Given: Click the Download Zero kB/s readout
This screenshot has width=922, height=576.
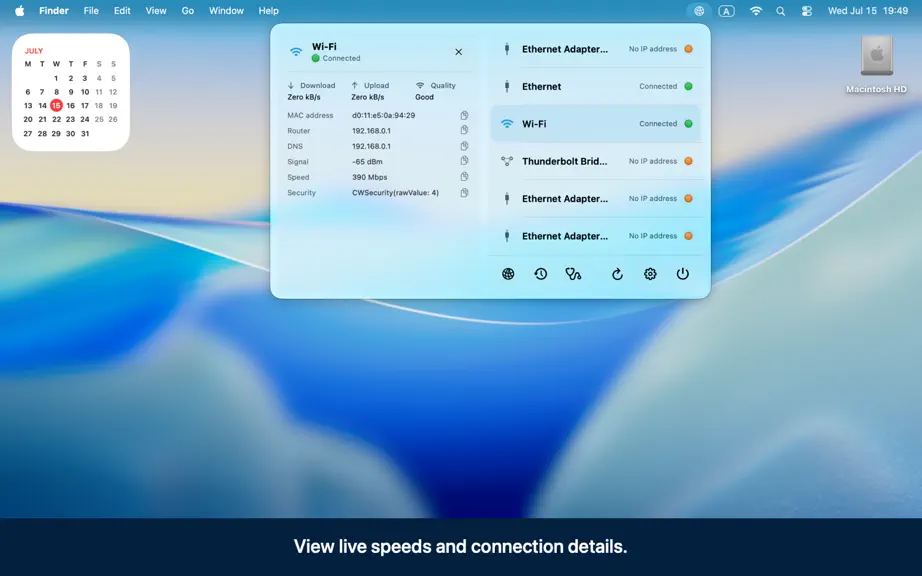Looking at the screenshot, I should [x=311, y=91].
